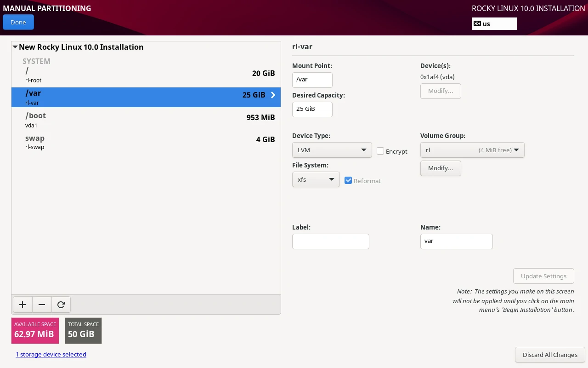Screen dimensions: 588x368
Task: Click the reload storage configuration icon
Action: [x=61, y=305]
